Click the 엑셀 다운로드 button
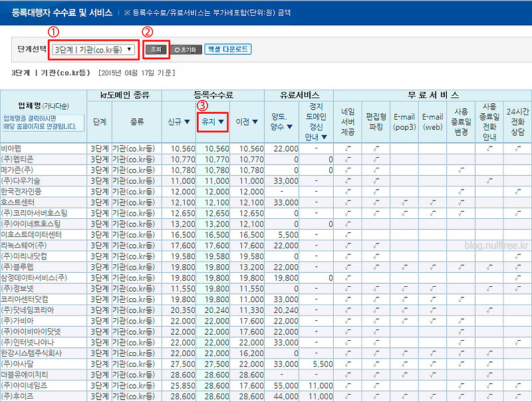532x402 pixels. 227,49
